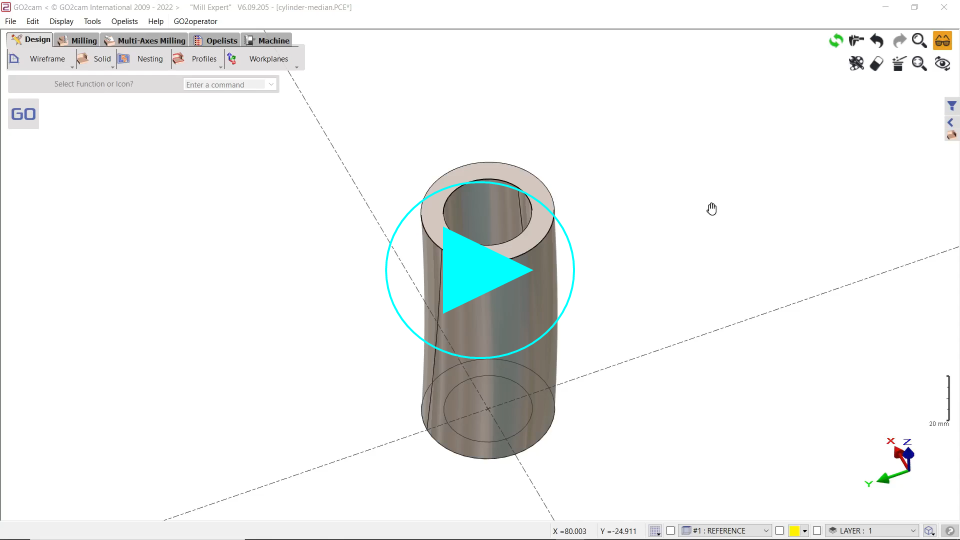Enable the checkbox before LAYER : 1
The height and width of the screenshot is (540, 960).
(x=817, y=531)
